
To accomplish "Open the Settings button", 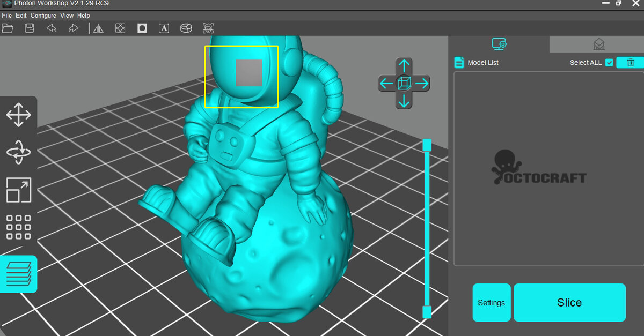I will [x=492, y=303].
